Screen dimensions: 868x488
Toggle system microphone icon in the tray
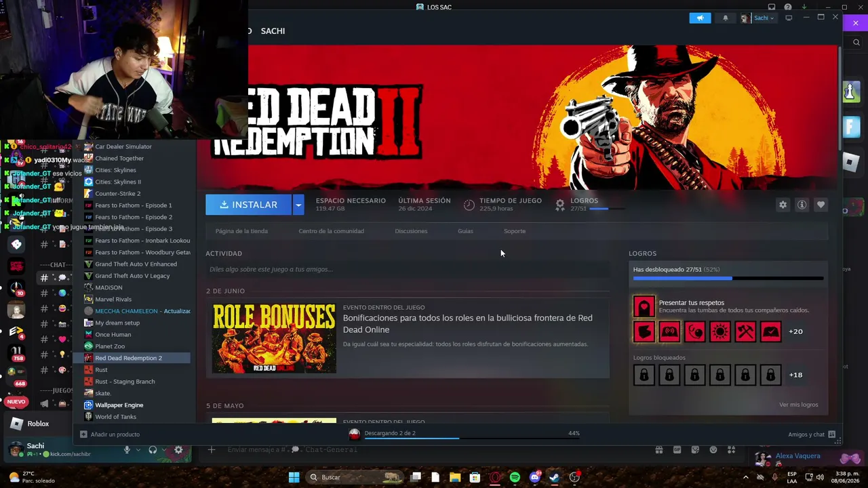tap(774, 477)
